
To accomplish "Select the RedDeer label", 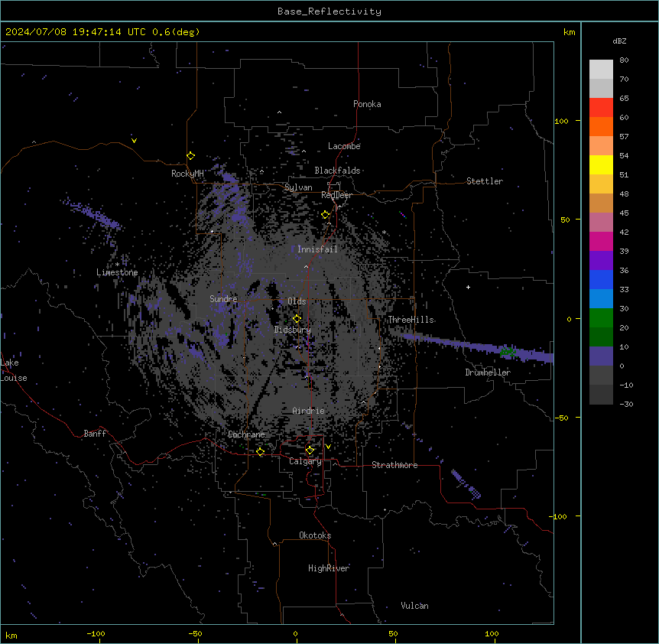I will pyautogui.click(x=336, y=195).
